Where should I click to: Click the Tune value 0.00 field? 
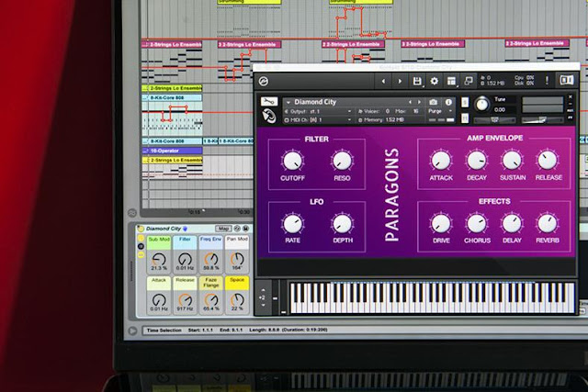pos(500,110)
